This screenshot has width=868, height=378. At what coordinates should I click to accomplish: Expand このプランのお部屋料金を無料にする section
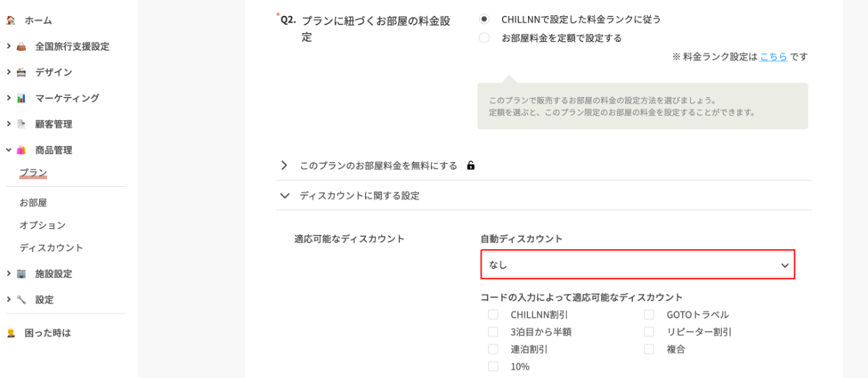tap(284, 166)
